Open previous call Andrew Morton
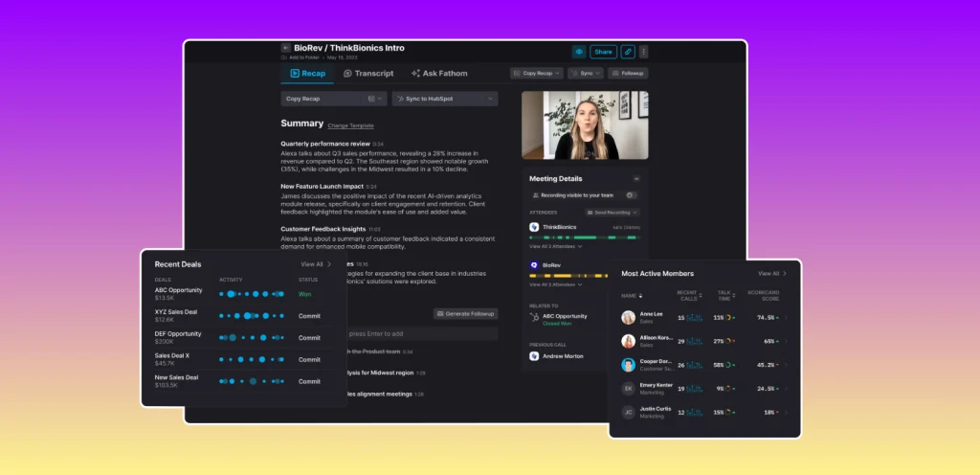The width and height of the screenshot is (980, 475). point(563,356)
